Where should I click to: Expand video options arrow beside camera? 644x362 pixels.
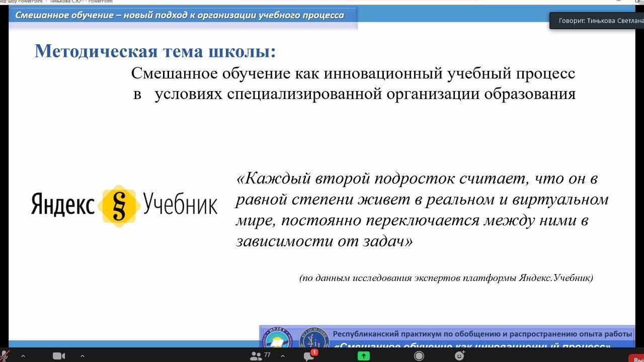pos(82,356)
